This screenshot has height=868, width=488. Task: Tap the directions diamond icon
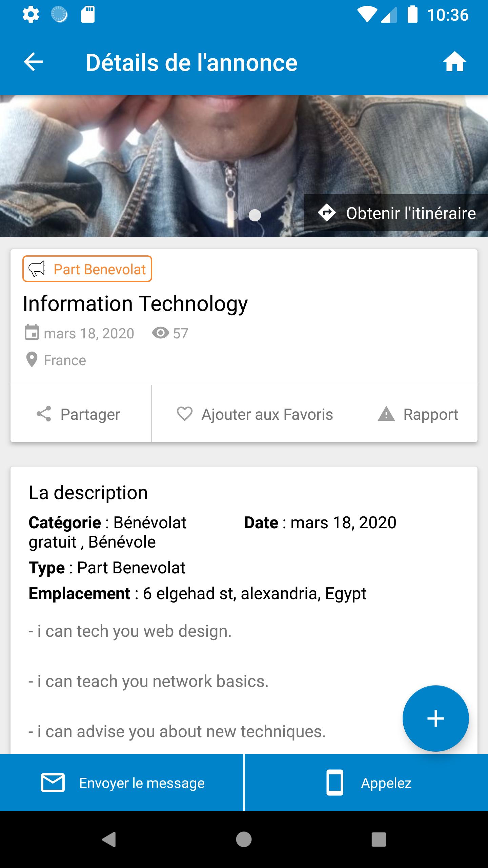pyautogui.click(x=327, y=213)
